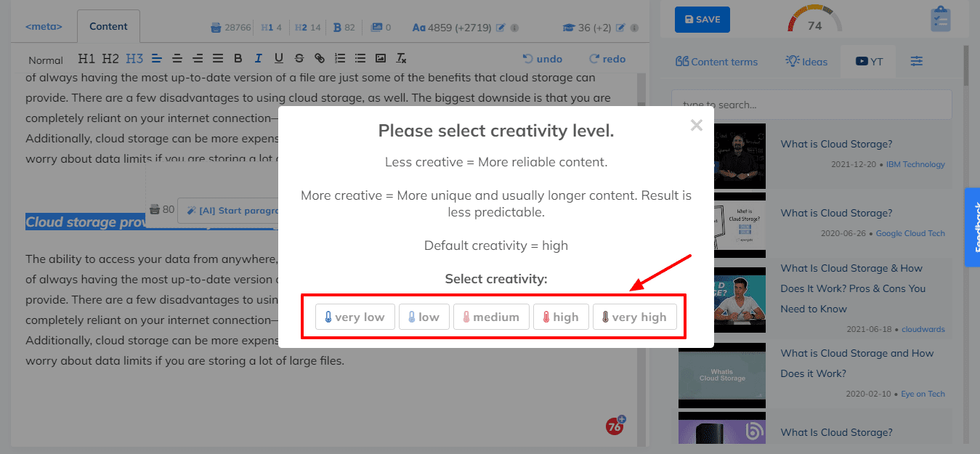Image resolution: width=980 pixels, height=454 pixels.
Task: Click the readability graduation cap icon
Action: (x=568, y=28)
